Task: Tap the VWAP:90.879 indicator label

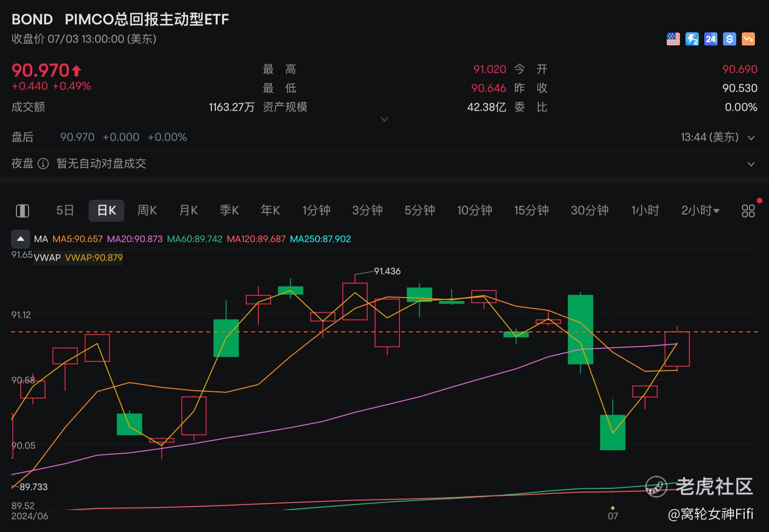Action: [x=94, y=258]
